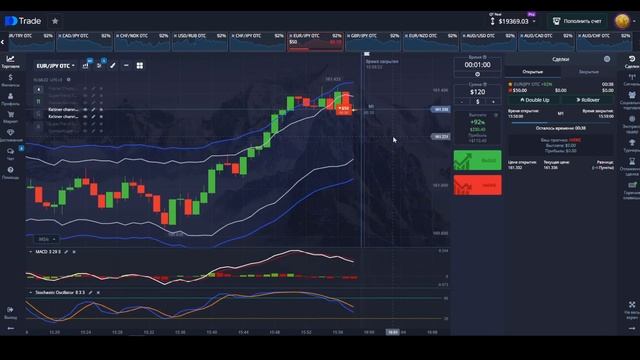This screenshot has width=640, height=360.
Task: Click the favorites star next to Trade
Action: (55, 21)
